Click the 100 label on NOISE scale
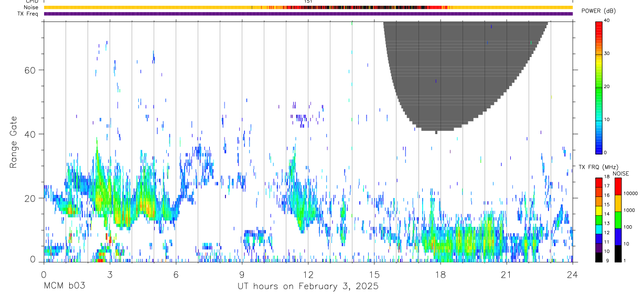Screen dimensions: 644x297 (628, 227)
